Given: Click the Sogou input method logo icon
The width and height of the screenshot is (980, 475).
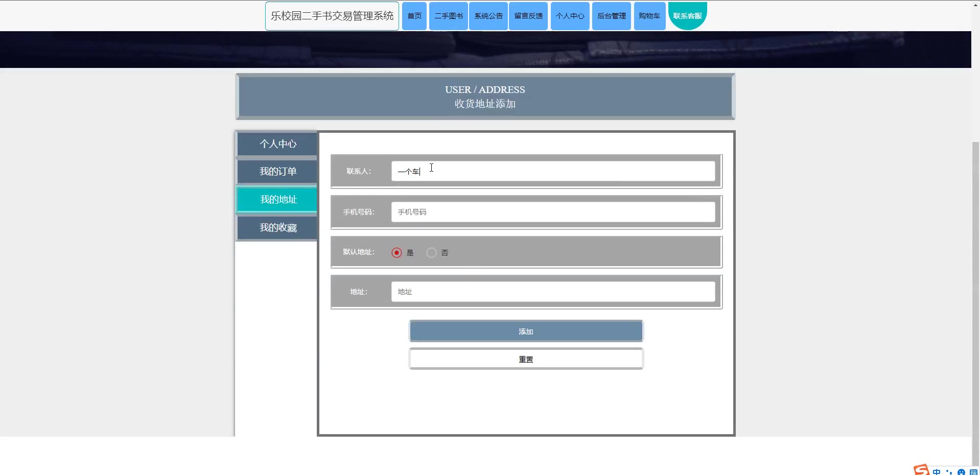Looking at the screenshot, I should coord(921,470).
